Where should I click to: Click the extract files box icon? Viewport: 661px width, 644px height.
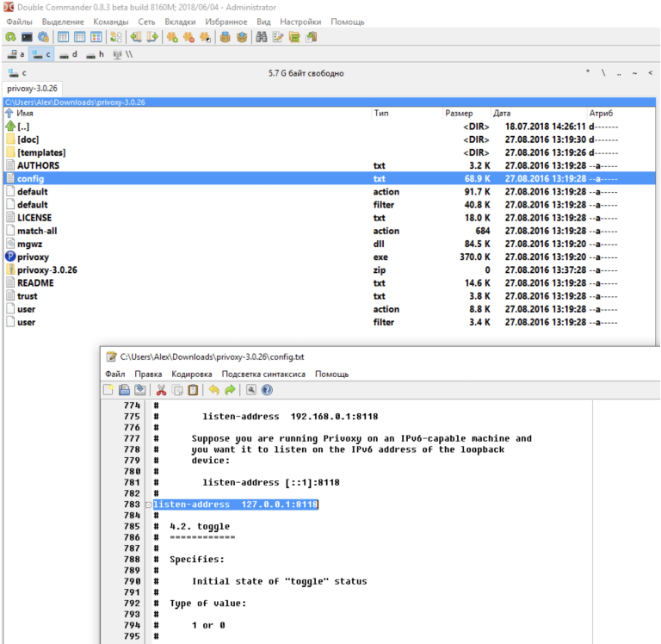point(242,37)
